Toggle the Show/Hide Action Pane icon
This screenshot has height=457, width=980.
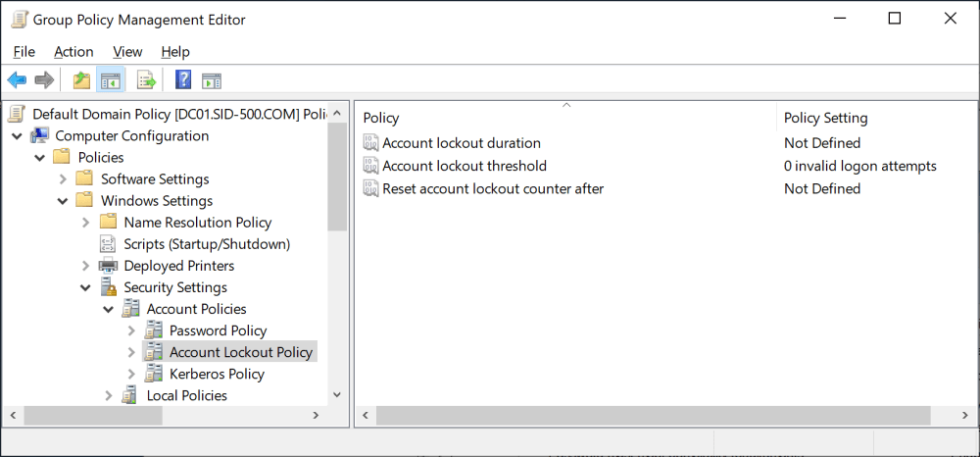coord(212,80)
